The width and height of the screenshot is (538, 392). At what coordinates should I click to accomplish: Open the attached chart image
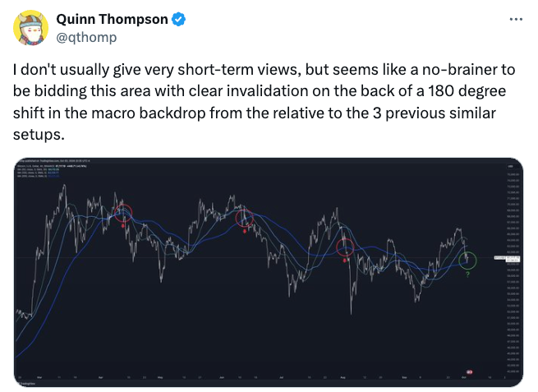269,273
